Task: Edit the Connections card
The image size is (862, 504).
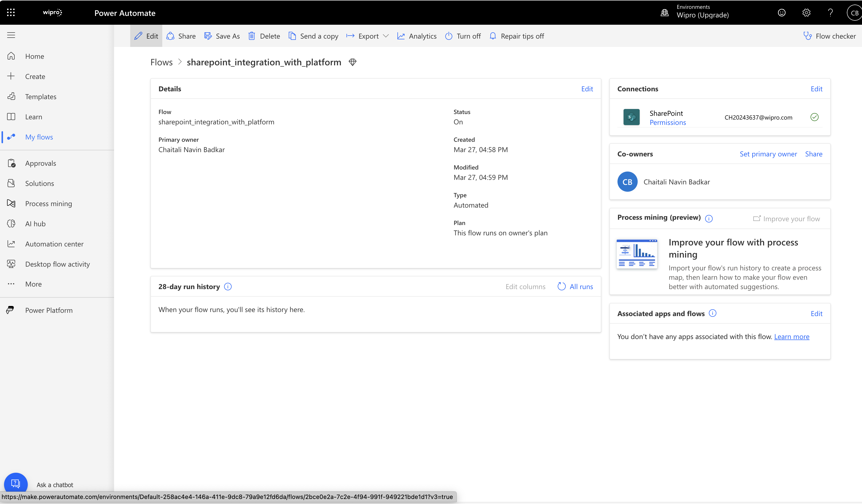Action: (x=817, y=89)
